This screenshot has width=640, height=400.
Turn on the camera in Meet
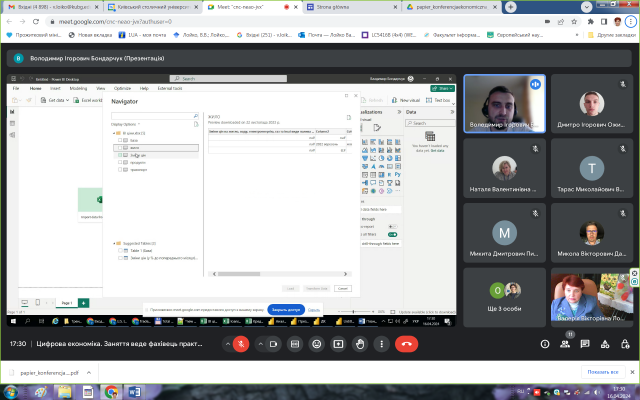tap(273, 343)
